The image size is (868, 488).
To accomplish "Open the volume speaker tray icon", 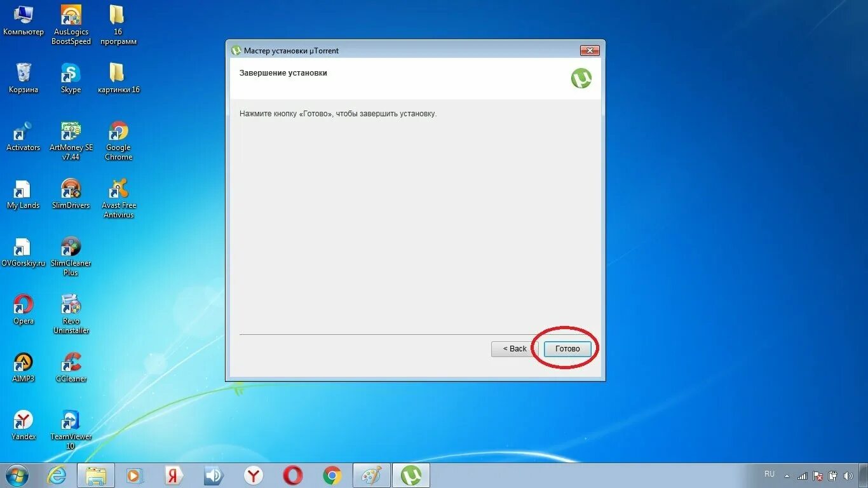I will (848, 475).
